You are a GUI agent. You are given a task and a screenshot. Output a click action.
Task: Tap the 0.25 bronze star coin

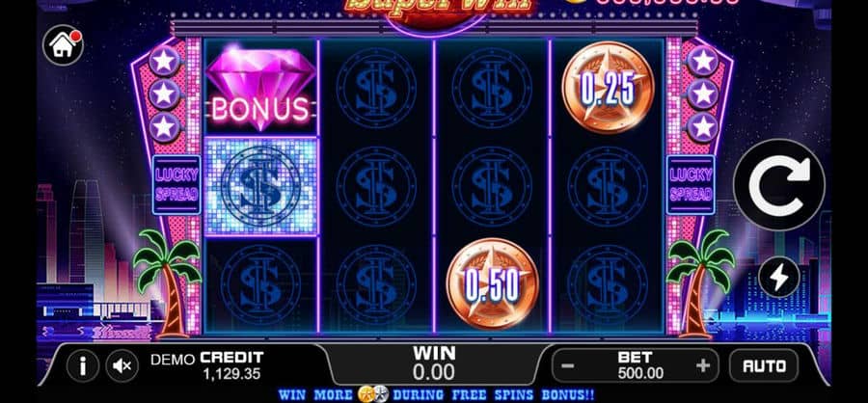pos(608,88)
